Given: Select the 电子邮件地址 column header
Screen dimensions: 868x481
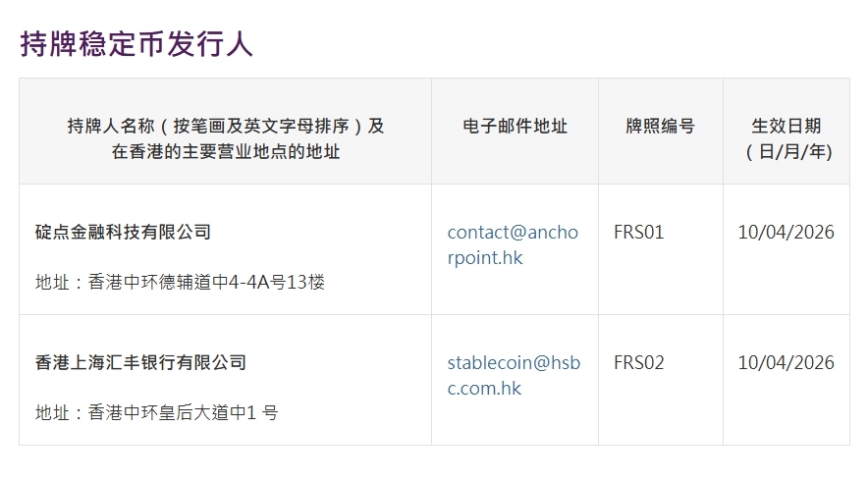Looking at the screenshot, I should coord(515,126).
